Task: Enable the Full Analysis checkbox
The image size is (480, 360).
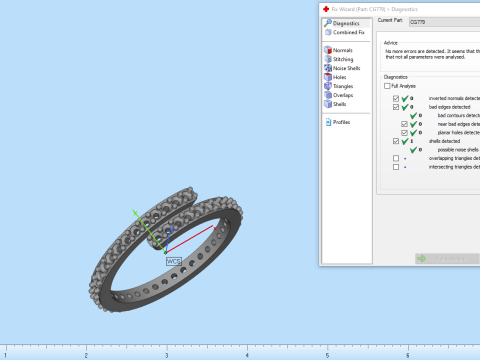Action: point(387,86)
